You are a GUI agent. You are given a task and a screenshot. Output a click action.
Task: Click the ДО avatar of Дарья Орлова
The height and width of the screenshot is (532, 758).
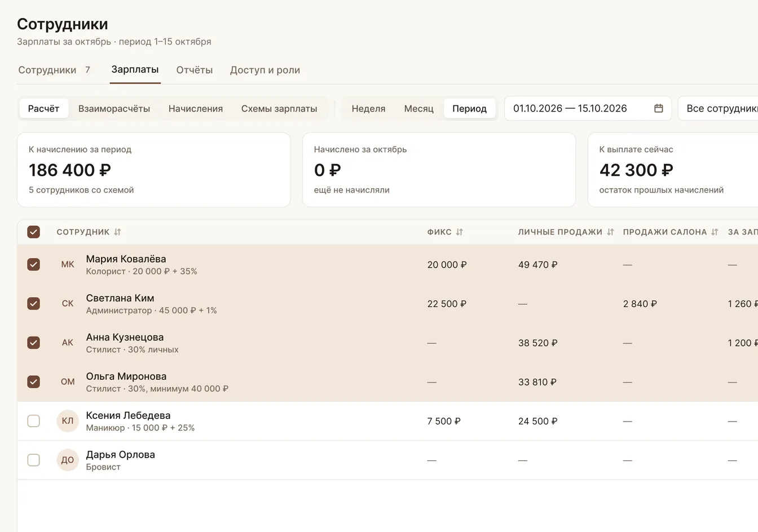pyautogui.click(x=68, y=460)
